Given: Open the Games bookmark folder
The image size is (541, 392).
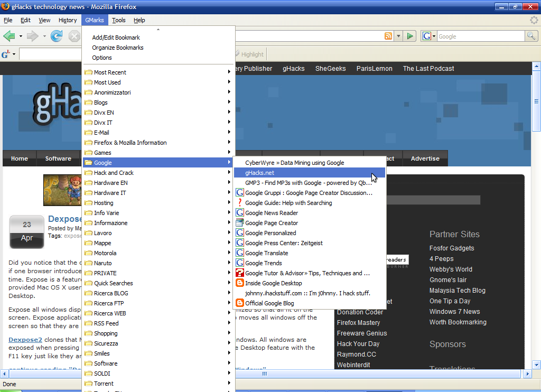Looking at the screenshot, I should [158, 153].
